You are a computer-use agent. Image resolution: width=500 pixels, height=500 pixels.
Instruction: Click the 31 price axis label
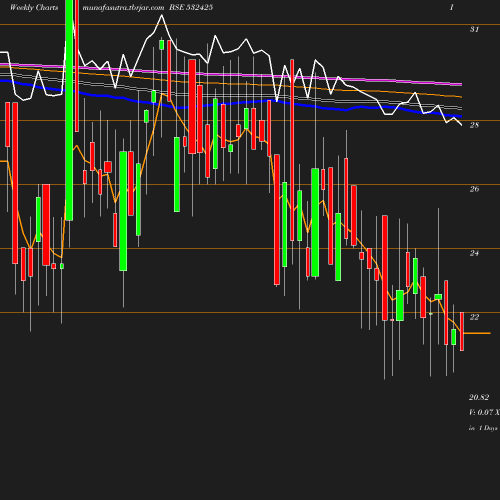[474, 29]
